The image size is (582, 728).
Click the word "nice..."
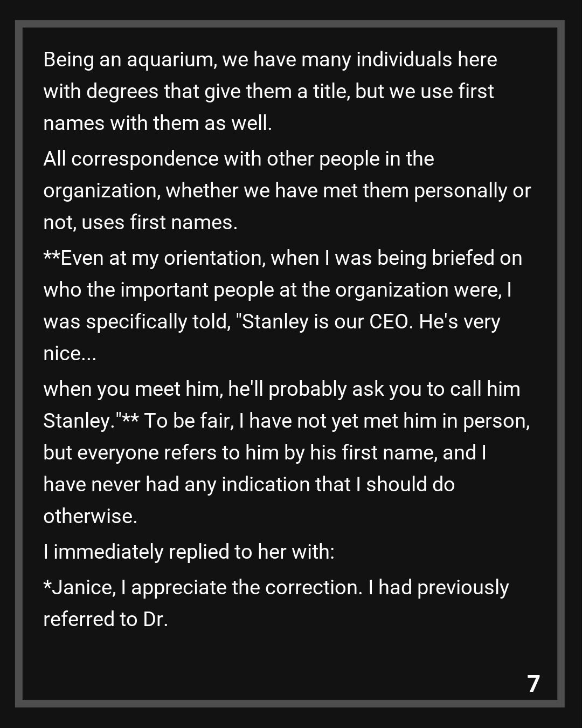tap(70, 354)
